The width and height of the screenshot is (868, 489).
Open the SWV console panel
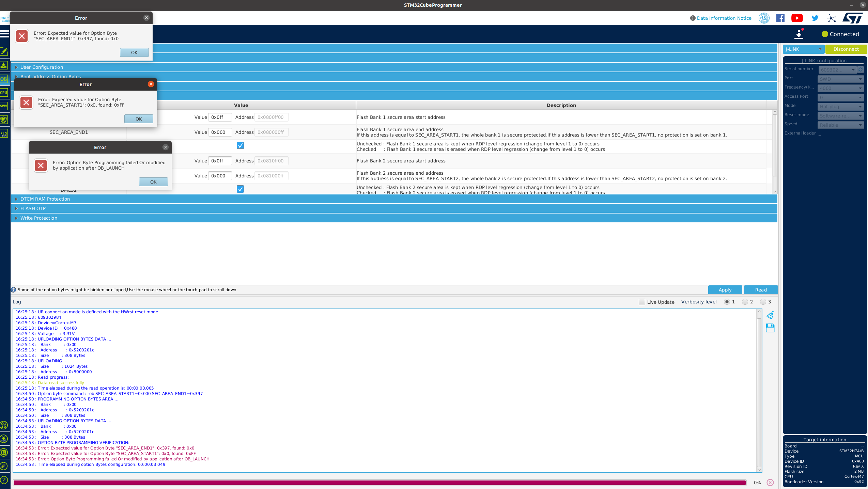pos(4,106)
